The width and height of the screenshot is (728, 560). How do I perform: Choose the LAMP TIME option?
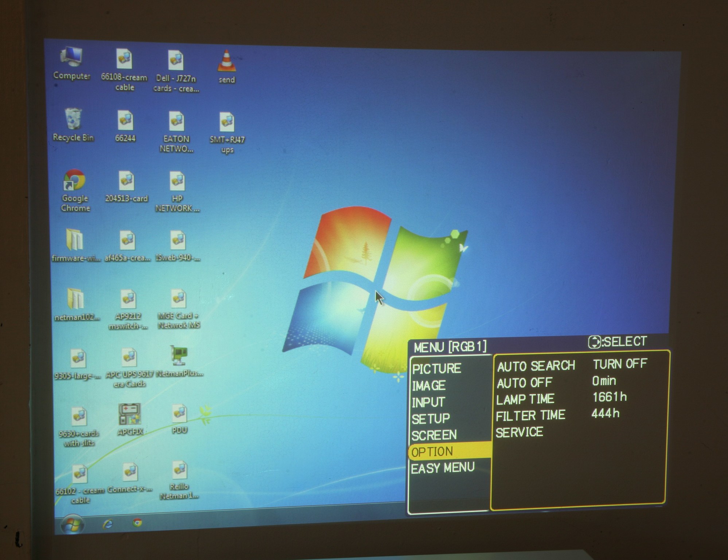(x=525, y=399)
